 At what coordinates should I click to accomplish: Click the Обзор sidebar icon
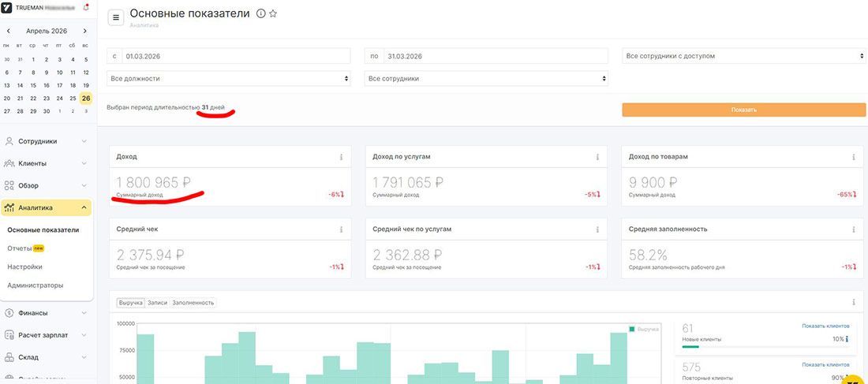click(9, 185)
